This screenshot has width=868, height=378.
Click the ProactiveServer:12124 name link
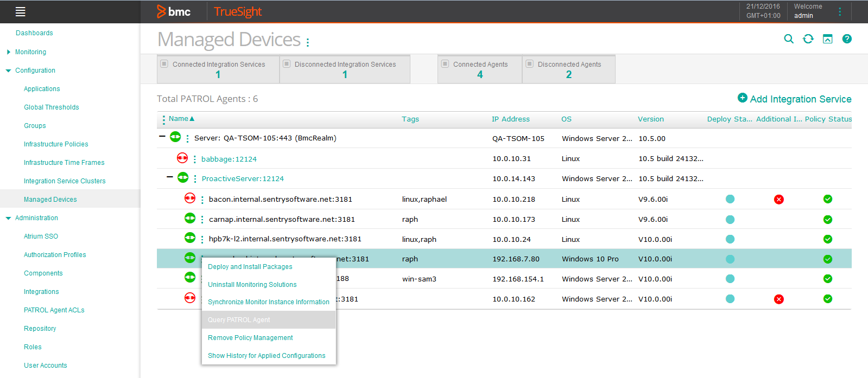click(x=243, y=179)
